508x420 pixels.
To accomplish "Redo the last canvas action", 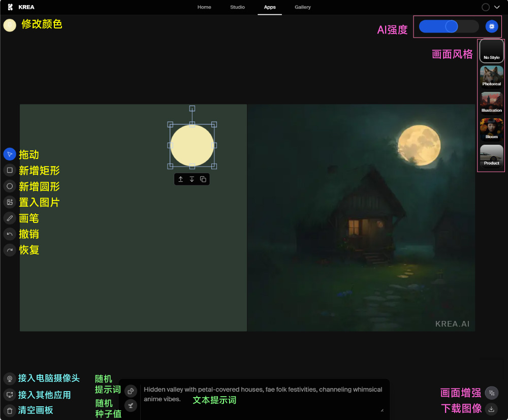I will [x=9, y=250].
